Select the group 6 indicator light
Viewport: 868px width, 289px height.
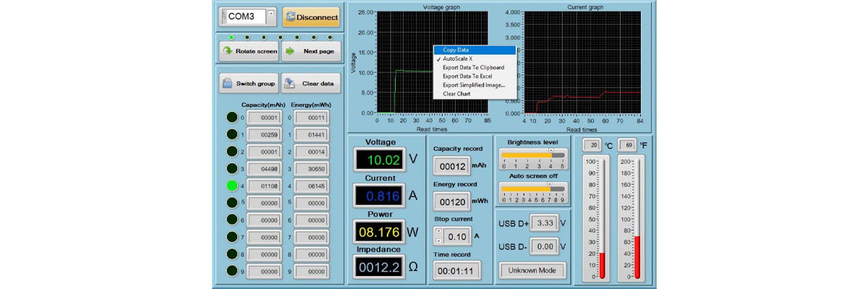click(x=232, y=220)
